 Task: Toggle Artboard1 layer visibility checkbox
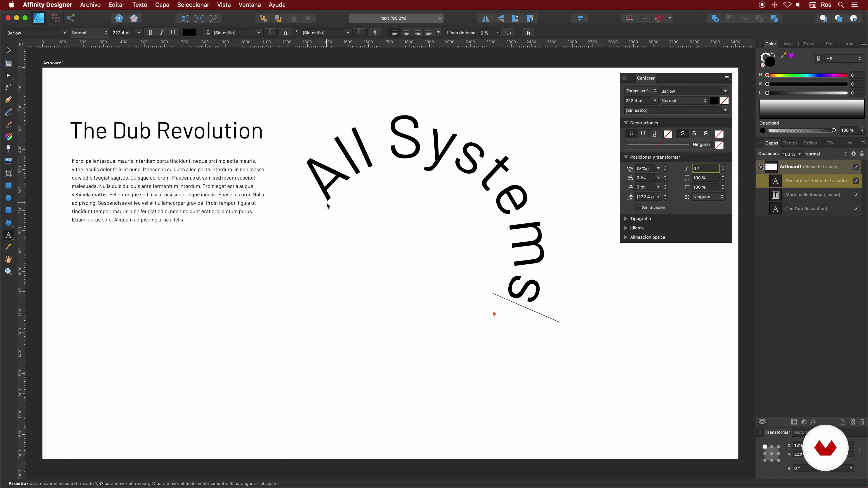click(x=856, y=167)
